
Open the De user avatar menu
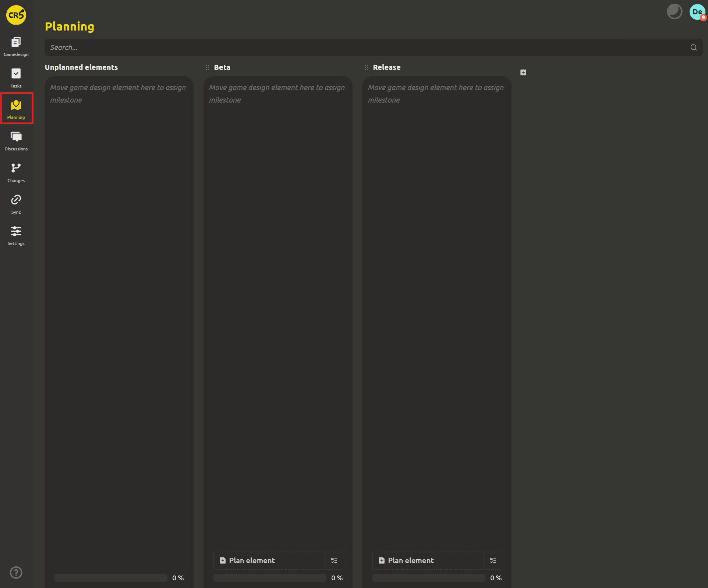pyautogui.click(x=697, y=12)
